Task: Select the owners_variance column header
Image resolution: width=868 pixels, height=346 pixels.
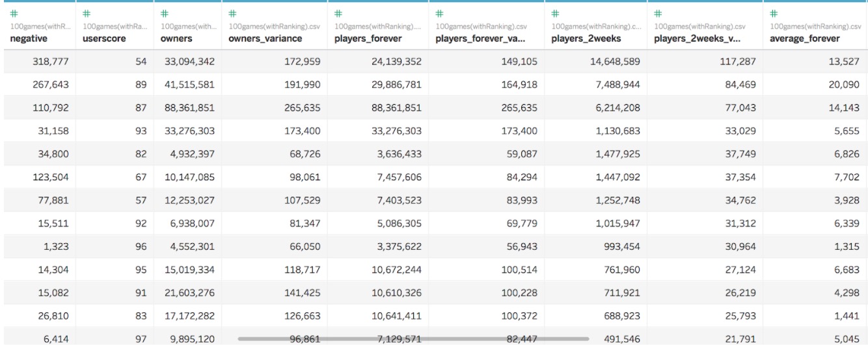Action: [264, 38]
